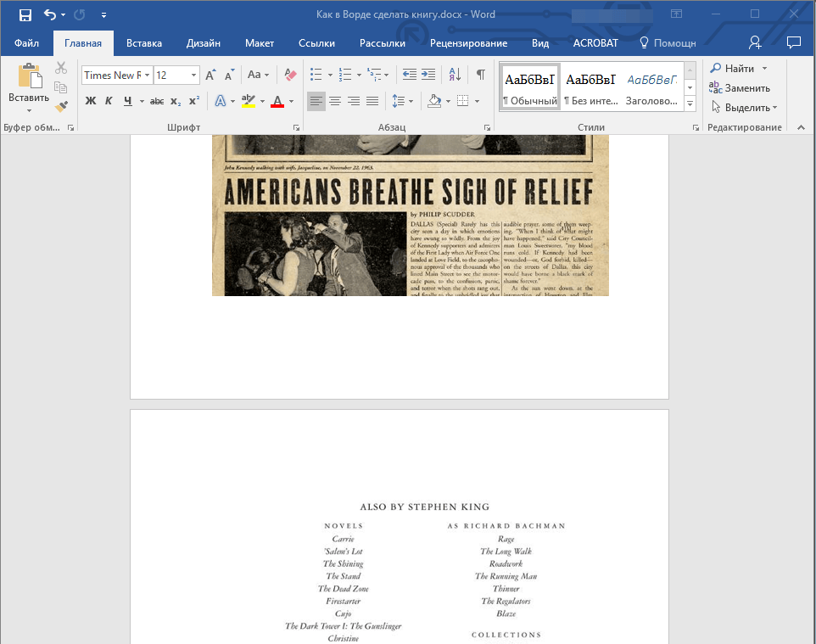
Task: Click the Grow Font size icon
Action: (x=210, y=75)
